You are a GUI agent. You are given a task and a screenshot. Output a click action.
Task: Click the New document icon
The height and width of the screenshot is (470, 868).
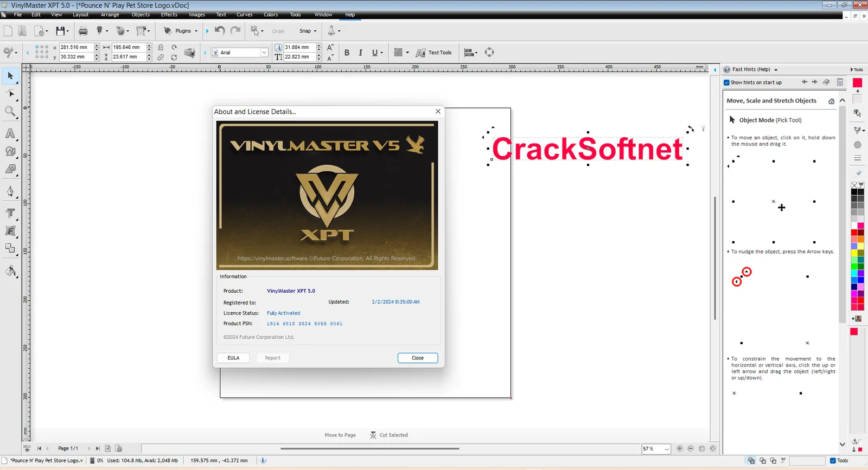(x=8, y=31)
